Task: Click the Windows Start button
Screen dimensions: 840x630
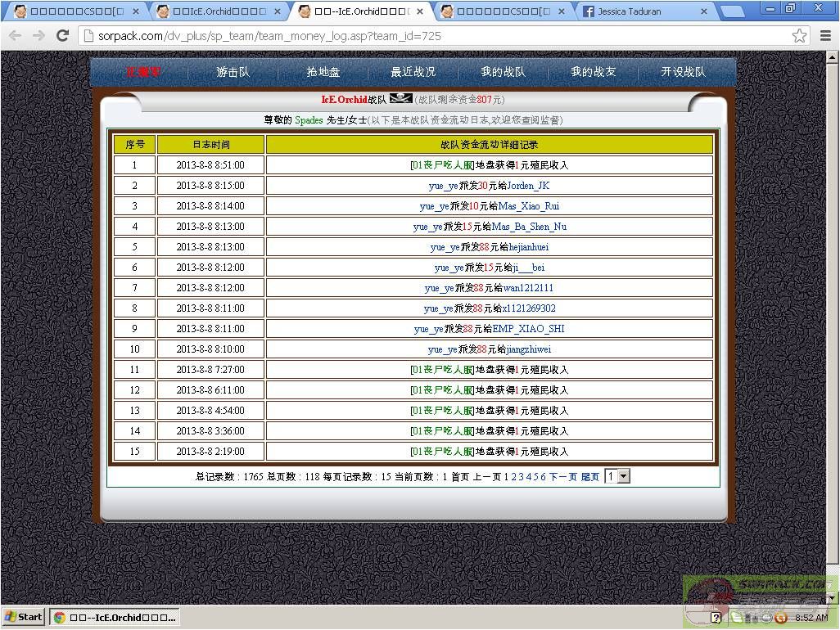Action: click(x=24, y=617)
